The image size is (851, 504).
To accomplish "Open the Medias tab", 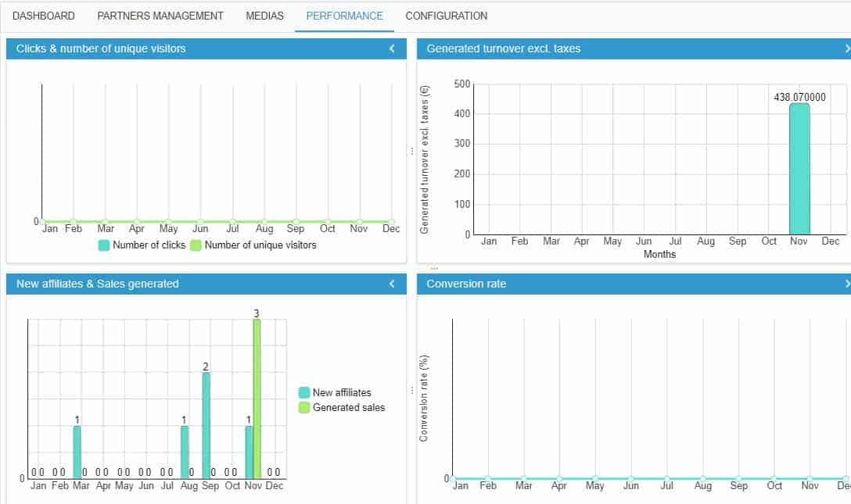I will coord(264,16).
